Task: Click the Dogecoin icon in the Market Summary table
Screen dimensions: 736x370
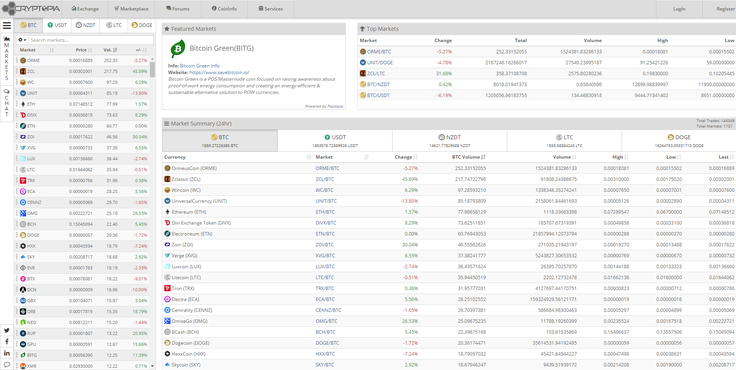Action: (167, 343)
